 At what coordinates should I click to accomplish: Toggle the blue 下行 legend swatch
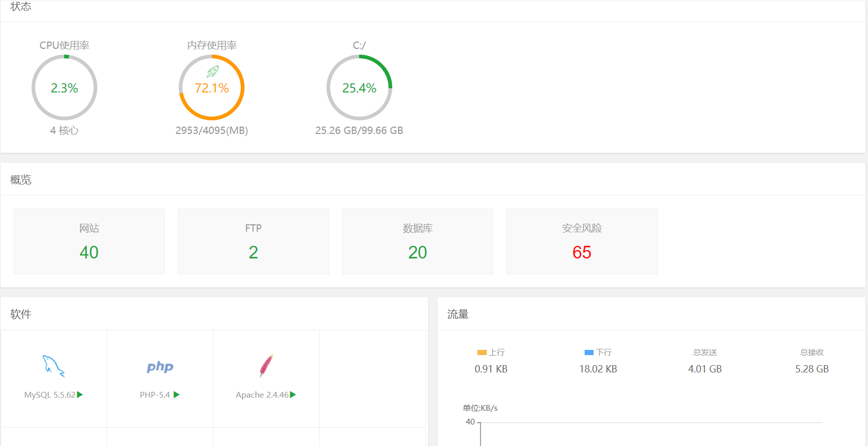[589, 352]
